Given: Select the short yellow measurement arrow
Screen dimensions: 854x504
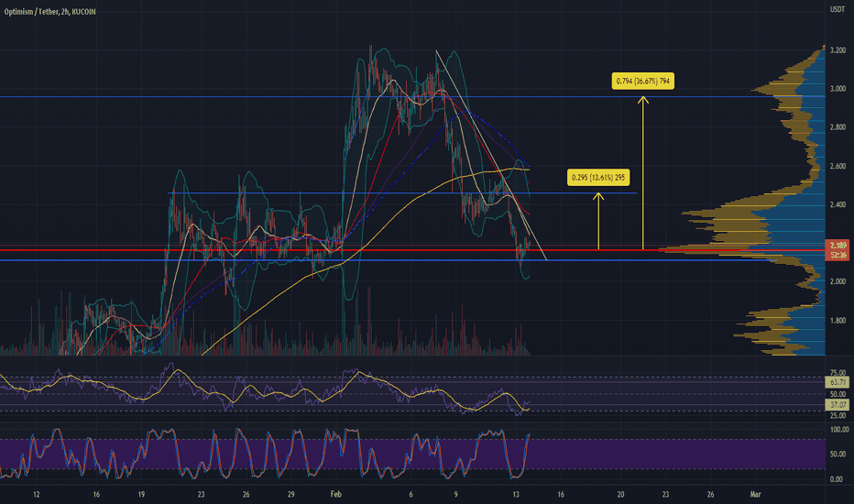Looking at the screenshot, I should (x=598, y=221).
